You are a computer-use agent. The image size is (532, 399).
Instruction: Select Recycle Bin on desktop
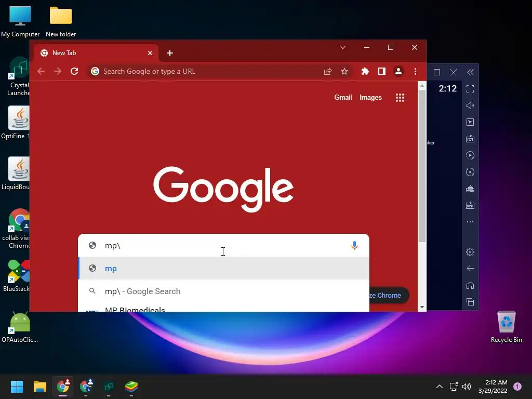point(506,327)
